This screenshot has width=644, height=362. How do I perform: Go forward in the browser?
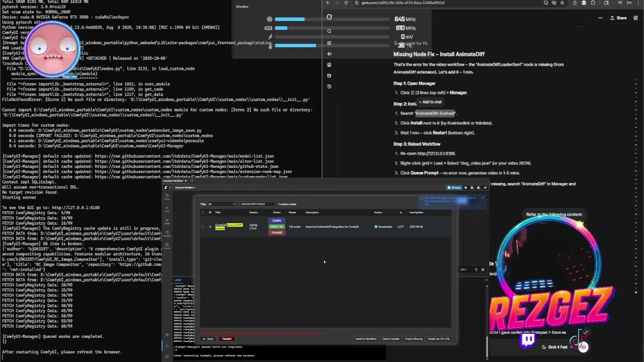click(x=337, y=3)
